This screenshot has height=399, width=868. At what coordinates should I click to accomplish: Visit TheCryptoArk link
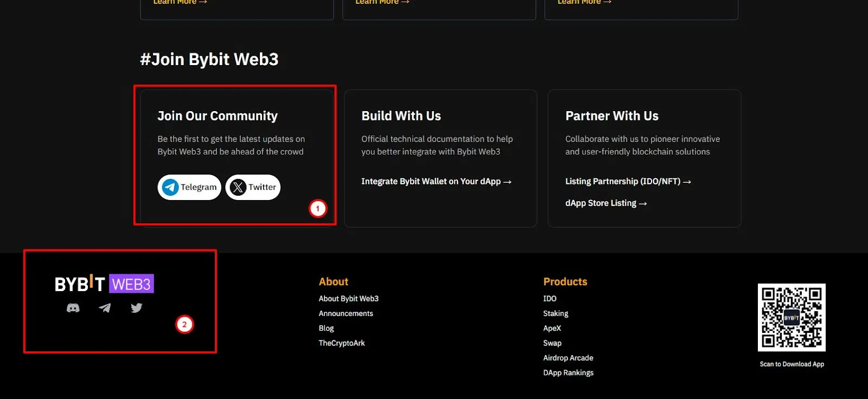(342, 343)
